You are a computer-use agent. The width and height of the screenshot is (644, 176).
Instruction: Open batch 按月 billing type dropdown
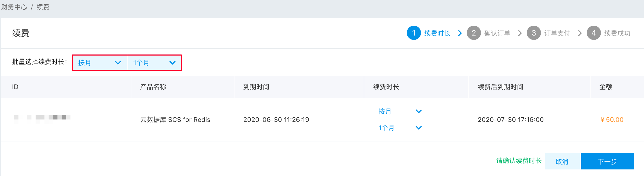100,63
